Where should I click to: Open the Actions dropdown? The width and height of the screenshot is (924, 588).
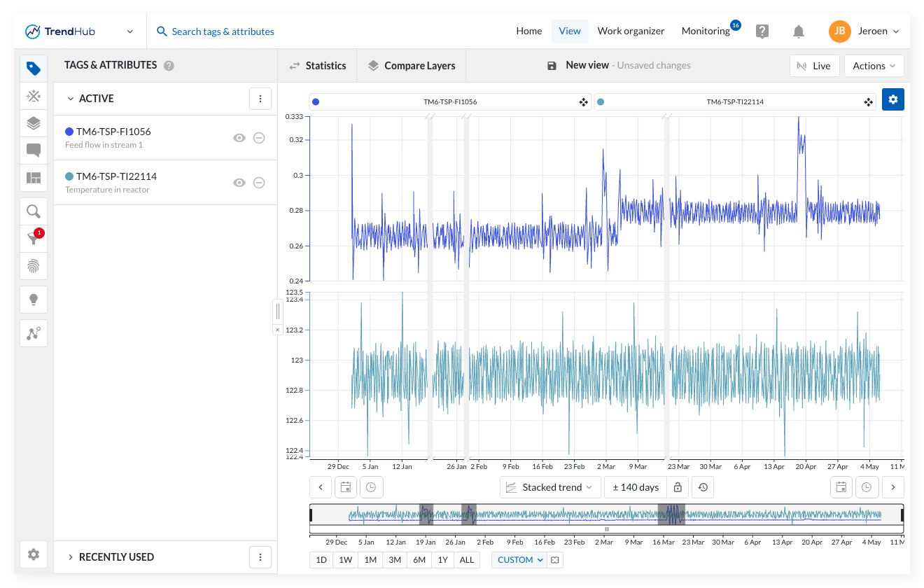click(874, 66)
